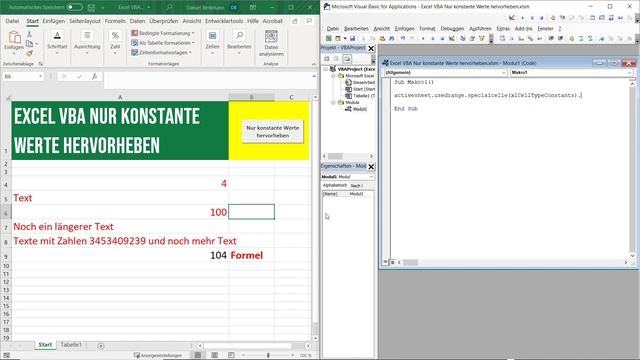
Task: Toggle folders icon in Project explorer
Action: click(x=347, y=59)
